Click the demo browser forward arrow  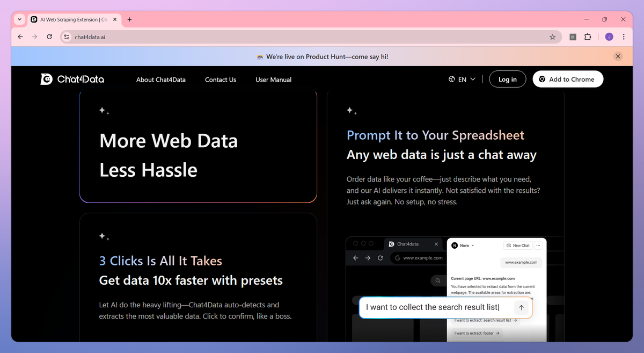(x=368, y=258)
